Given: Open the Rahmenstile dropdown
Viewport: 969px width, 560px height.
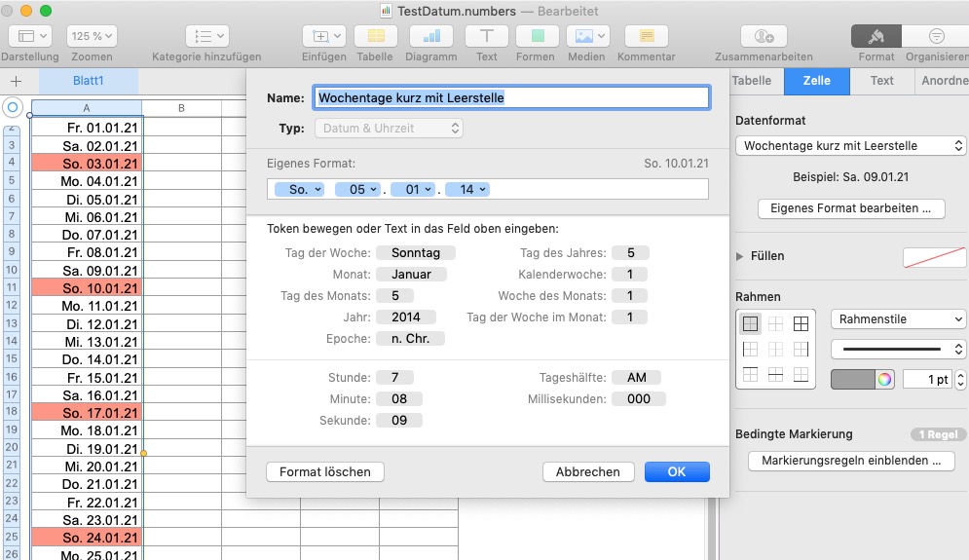Looking at the screenshot, I should [897, 319].
